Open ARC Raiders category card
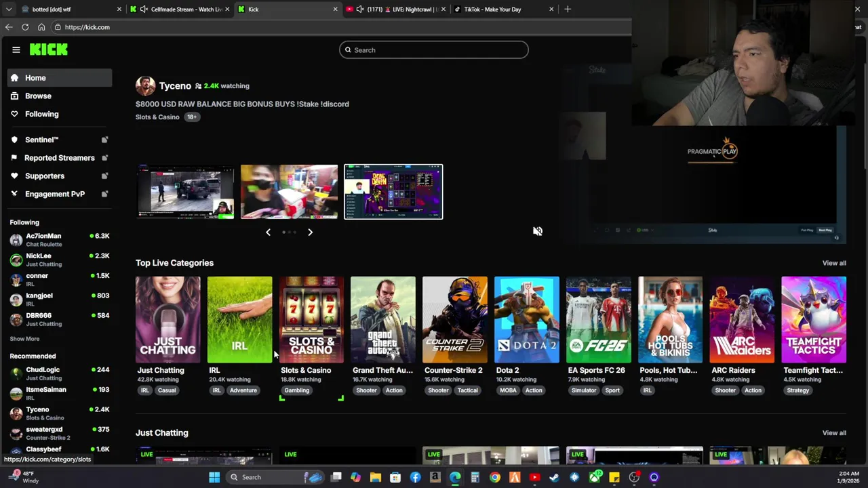The width and height of the screenshot is (868, 488). (x=742, y=320)
